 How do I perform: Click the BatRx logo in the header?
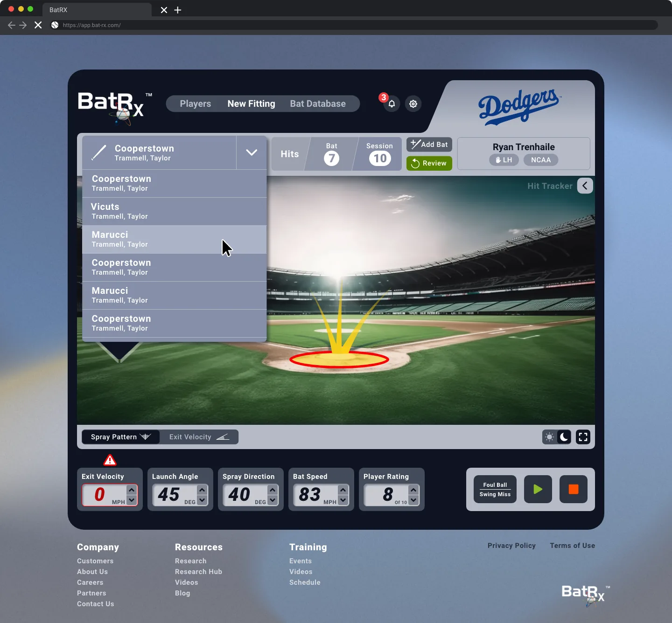[115, 108]
